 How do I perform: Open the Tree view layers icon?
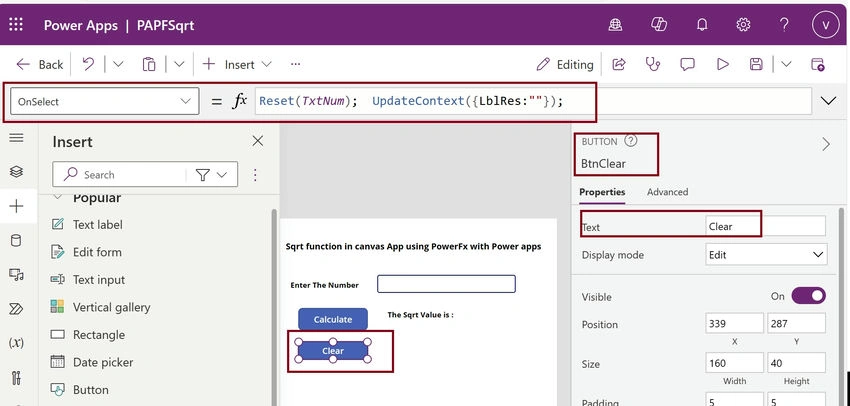pos(16,172)
